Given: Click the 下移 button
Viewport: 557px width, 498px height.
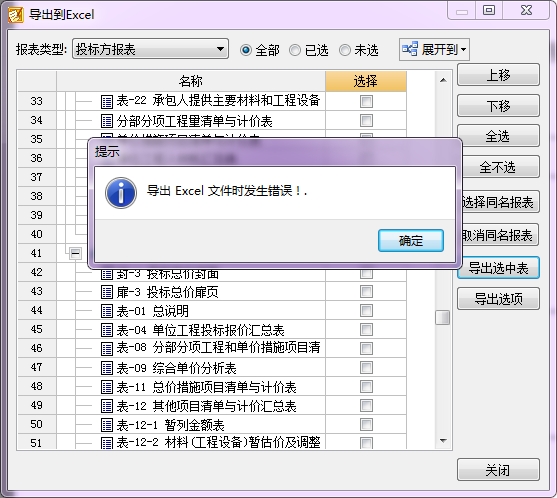Looking at the screenshot, I should coord(498,105).
